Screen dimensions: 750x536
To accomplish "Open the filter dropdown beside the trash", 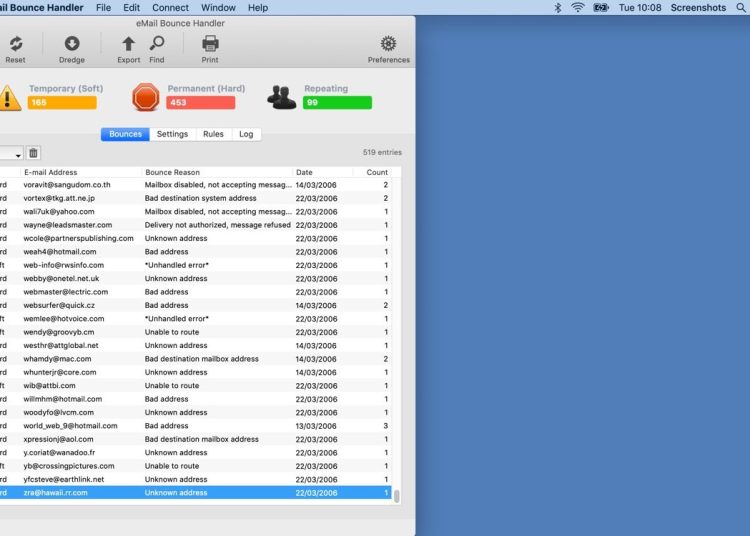I will pyautogui.click(x=11, y=154).
